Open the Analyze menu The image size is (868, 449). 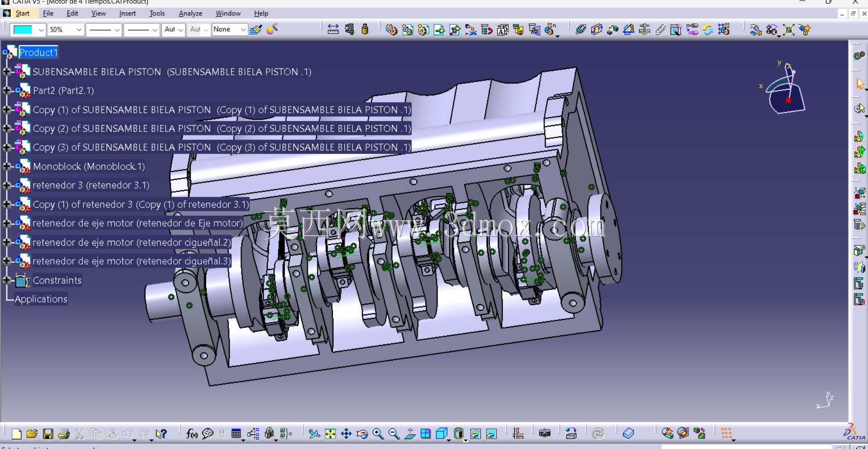pyautogui.click(x=190, y=14)
